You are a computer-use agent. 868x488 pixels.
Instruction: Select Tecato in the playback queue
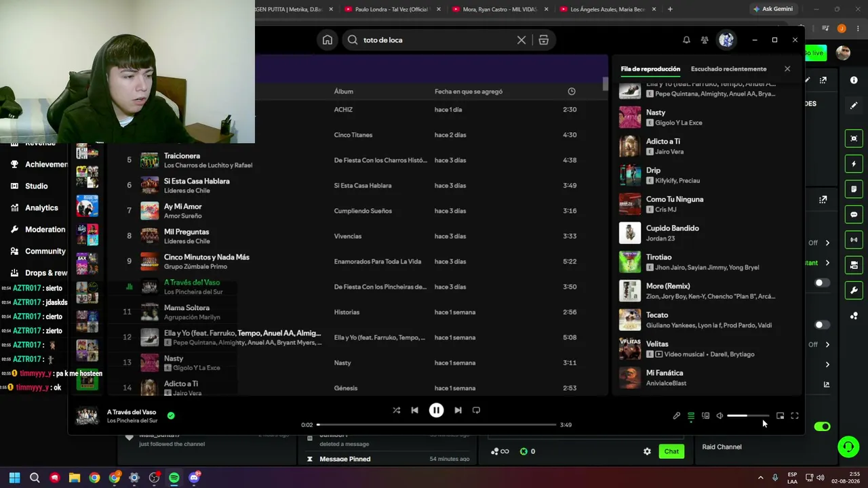click(657, 315)
